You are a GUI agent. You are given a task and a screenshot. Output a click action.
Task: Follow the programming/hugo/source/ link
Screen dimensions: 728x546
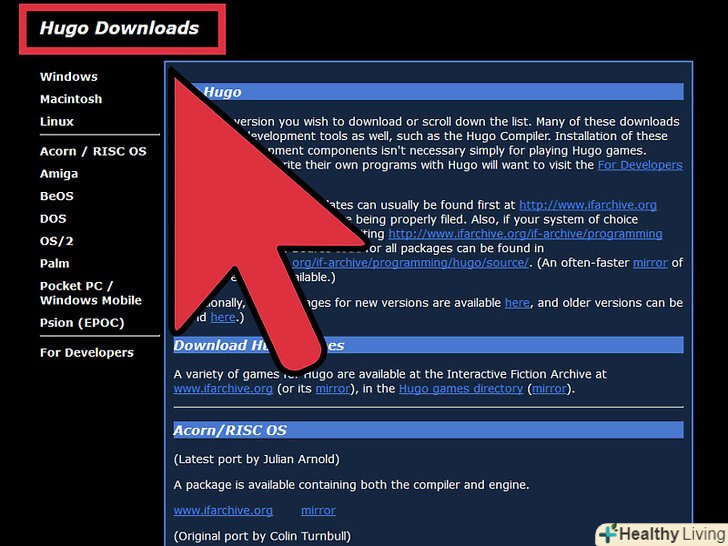click(x=410, y=263)
